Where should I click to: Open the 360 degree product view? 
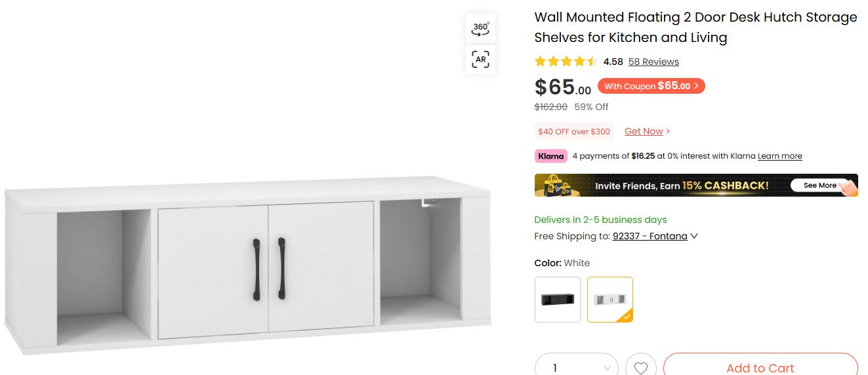pyautogui.click(x=480, y=29)
